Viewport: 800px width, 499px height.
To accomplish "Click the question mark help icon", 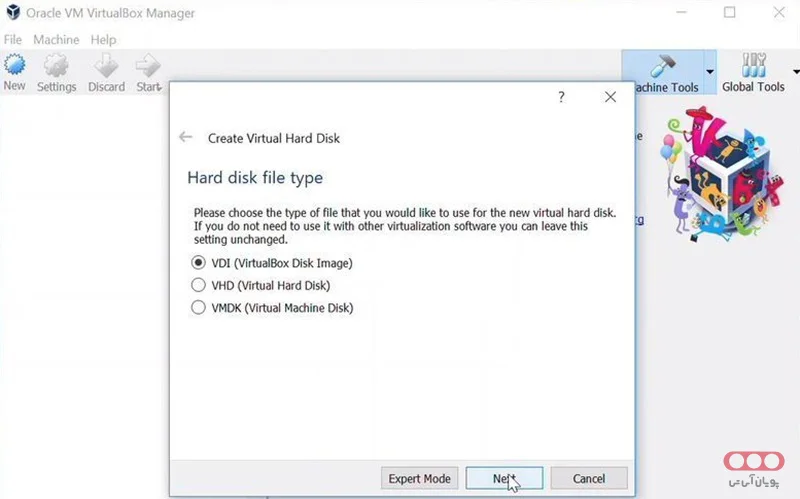I will [x=561, y=97].
